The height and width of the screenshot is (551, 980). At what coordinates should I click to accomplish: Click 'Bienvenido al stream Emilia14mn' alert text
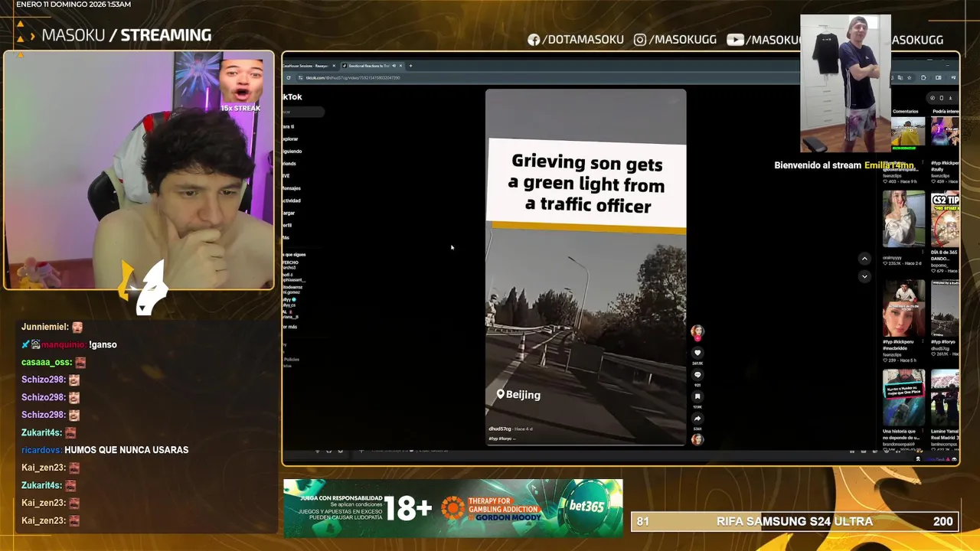pyautogui.click(x=844, y=165)
